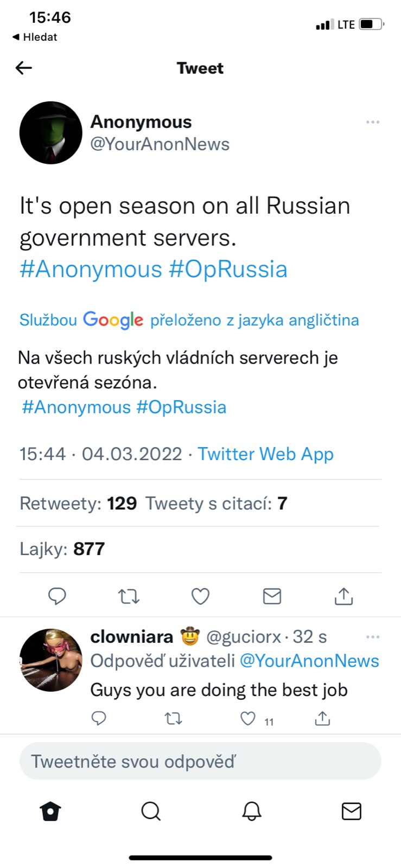The image size is (401, 868).
Task: Go to the Home tab
Action: point(50,812)
